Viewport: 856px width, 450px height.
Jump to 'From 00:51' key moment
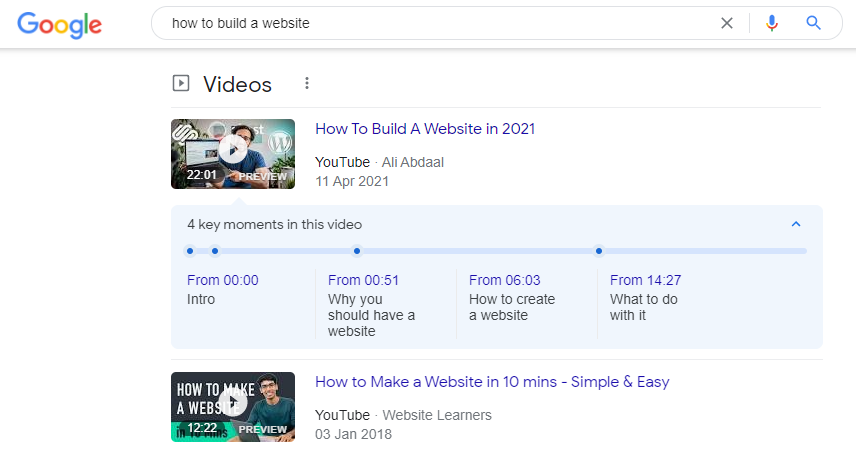coord(364,280)
